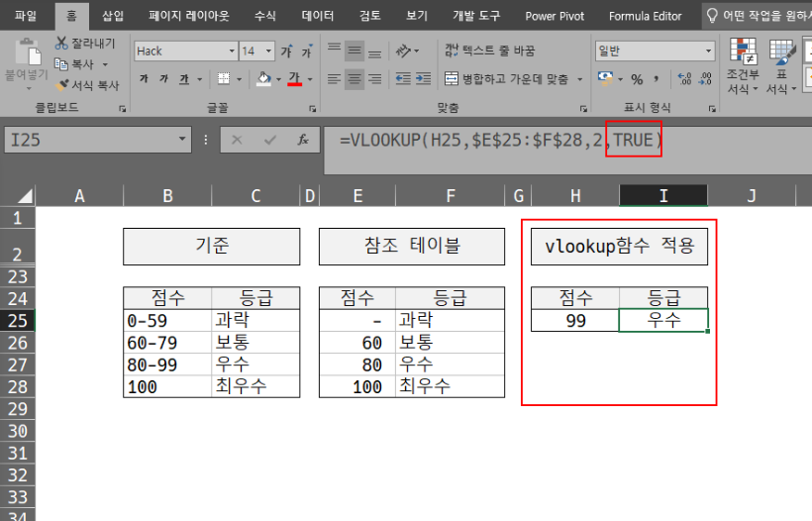Switch to Formulas (수식) tab
Screen dimensions: 812x521
pos(265,16)
